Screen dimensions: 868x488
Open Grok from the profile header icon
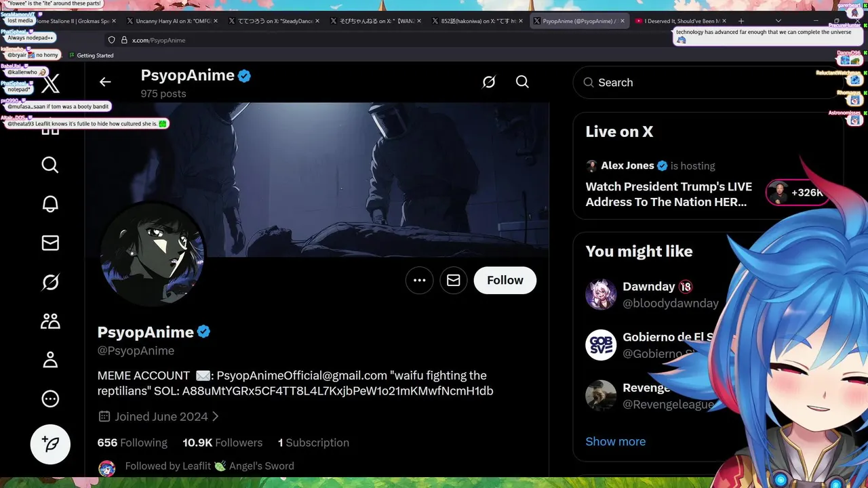tap(488, 82)
